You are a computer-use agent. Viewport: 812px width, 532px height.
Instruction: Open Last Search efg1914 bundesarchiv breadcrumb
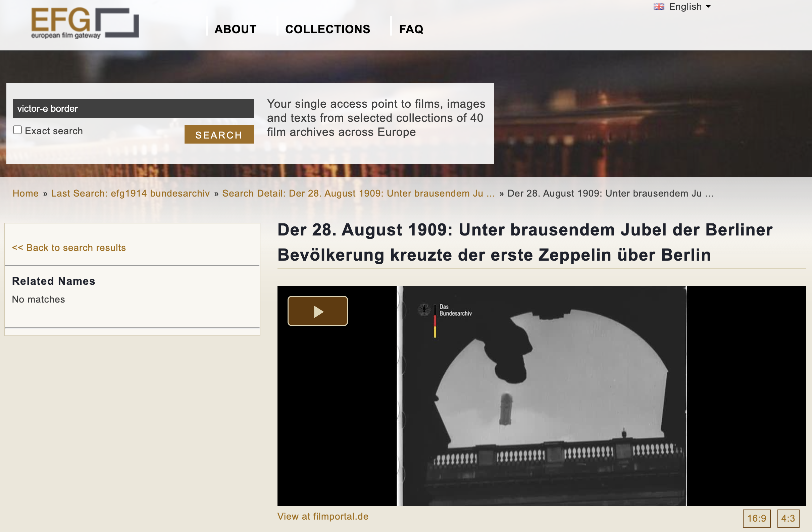[130, 193]
